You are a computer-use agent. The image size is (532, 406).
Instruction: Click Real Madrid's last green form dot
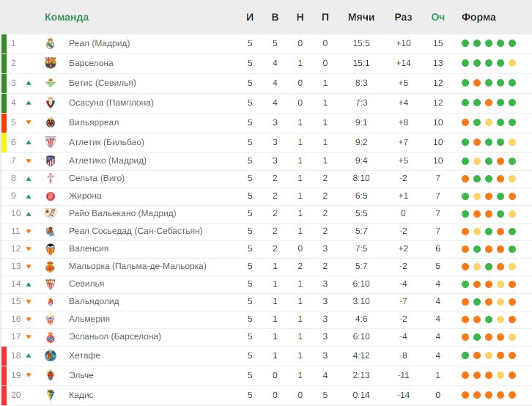(512, 43)
